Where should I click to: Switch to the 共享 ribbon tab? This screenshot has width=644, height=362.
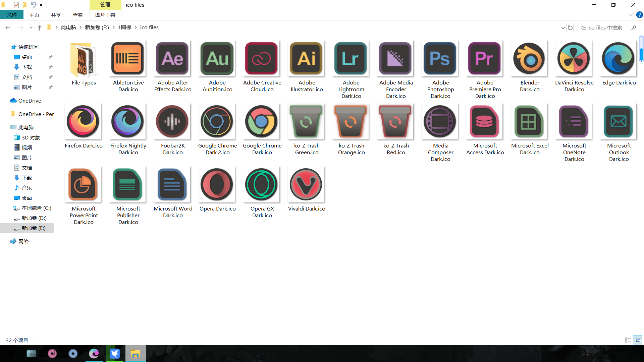tap(56, 15)
